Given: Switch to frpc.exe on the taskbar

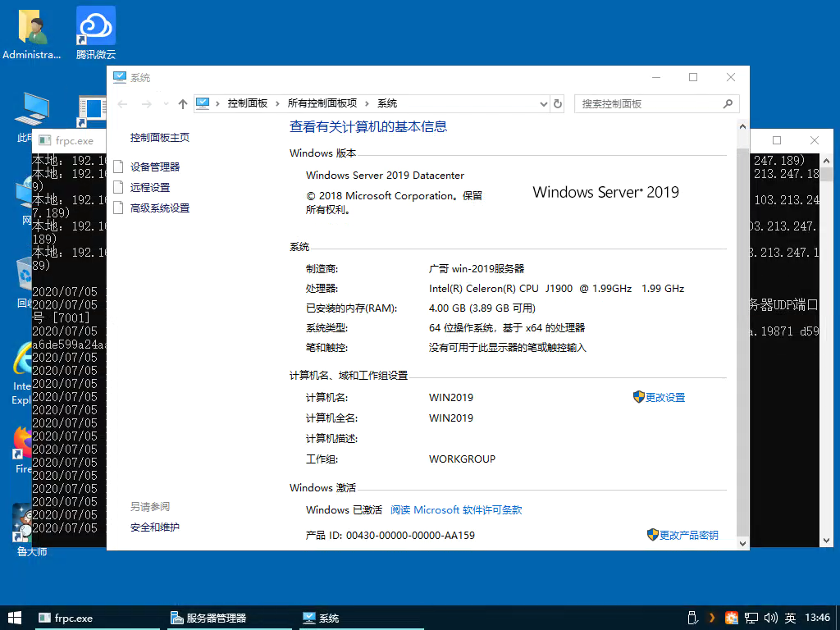Looking at the screenshot, I should 98,618.
